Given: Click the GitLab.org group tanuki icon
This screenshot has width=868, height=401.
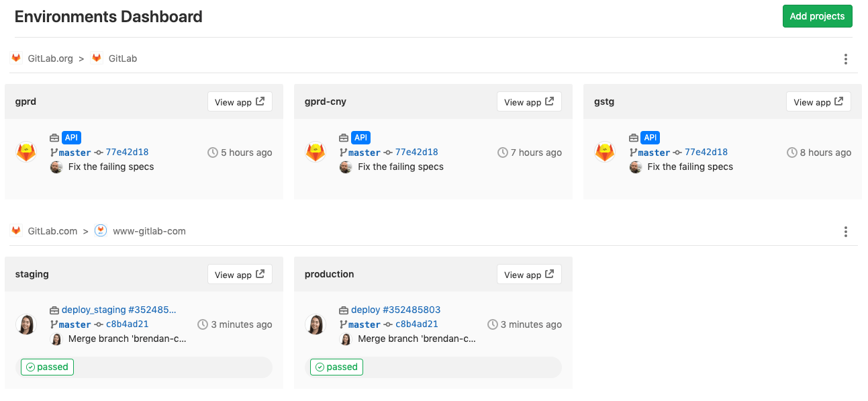Looking at the screenshot, I should tap(15, 58).
